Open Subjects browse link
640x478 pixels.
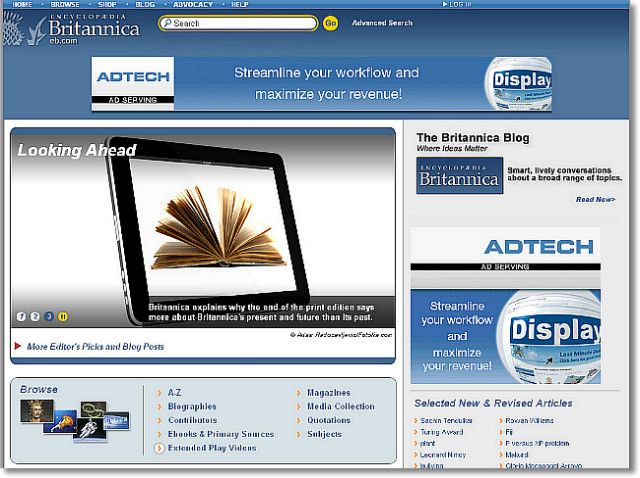(x=324, y=434)
